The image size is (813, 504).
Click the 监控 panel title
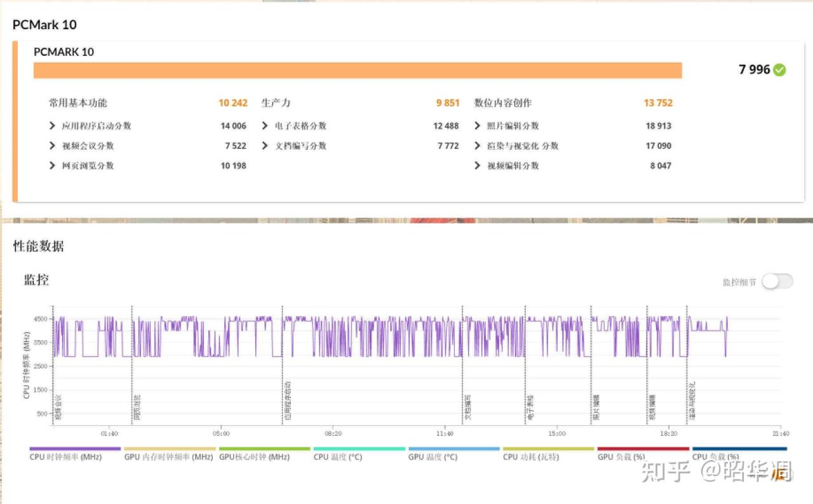(36, 280)
